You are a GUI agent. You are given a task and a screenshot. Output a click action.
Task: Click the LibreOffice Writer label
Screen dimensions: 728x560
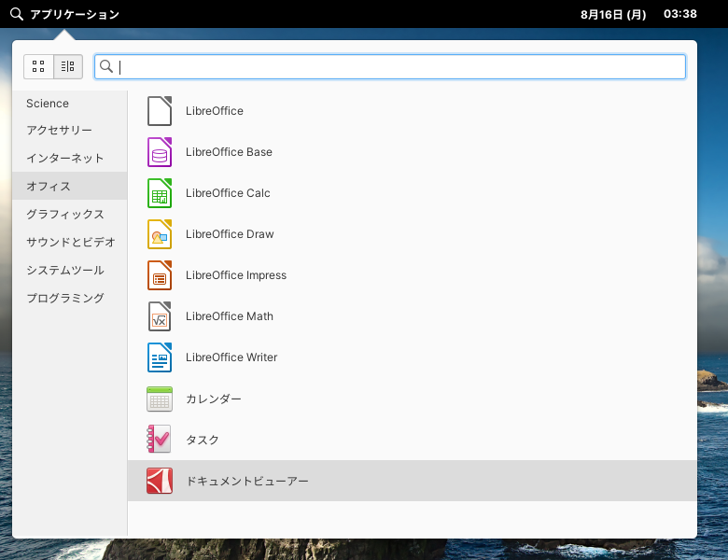(x=231, y=357)
